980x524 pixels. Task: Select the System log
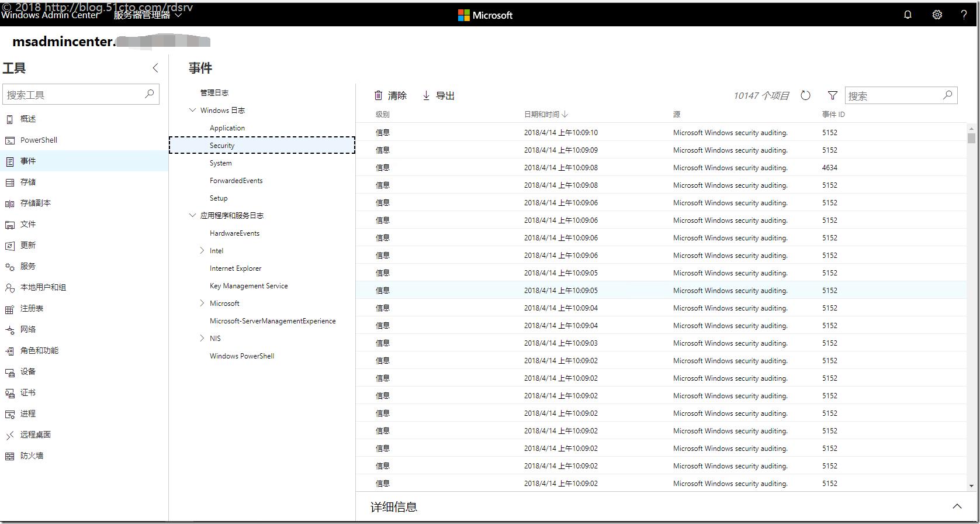pos(221,163)
